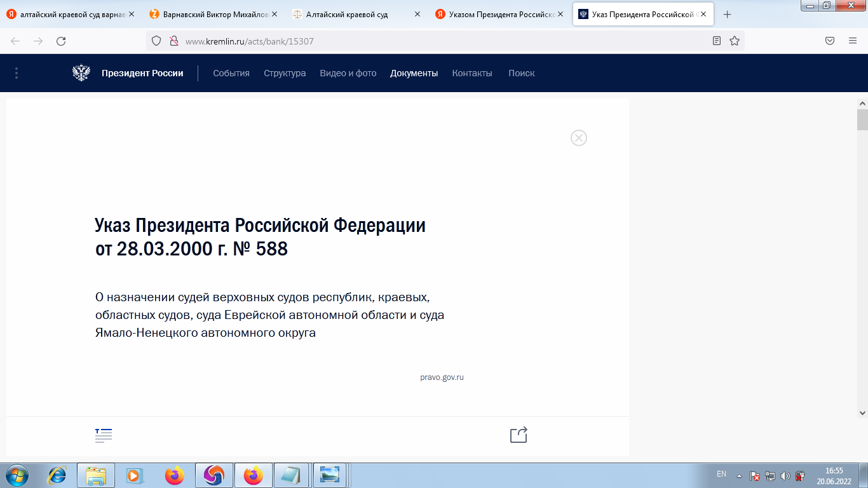Image resolution: width=868 pixels, height=488 pixels.
Task: Open the Pocket save panel chevron icon
Action: pyautogui.click(x=831, y=41)
